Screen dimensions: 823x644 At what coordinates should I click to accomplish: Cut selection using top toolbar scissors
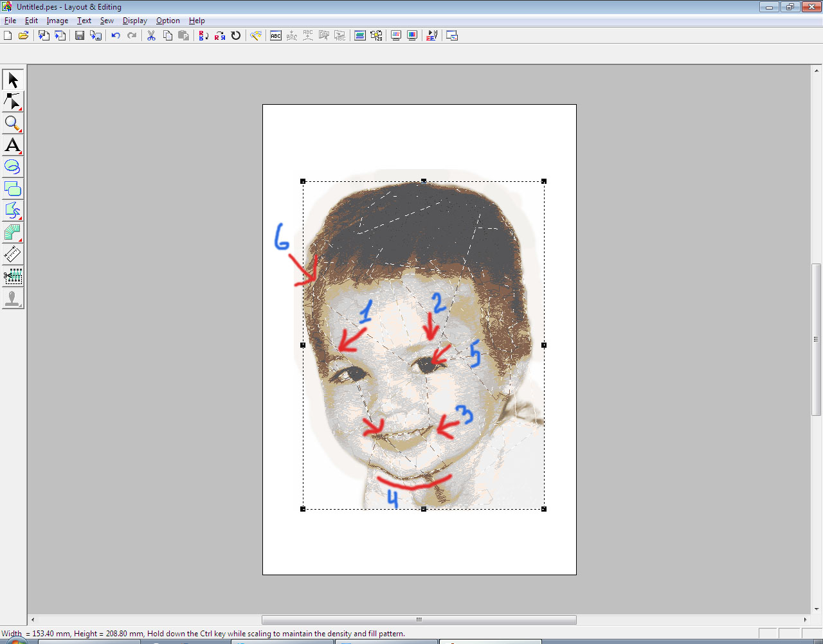click(151, 36)
